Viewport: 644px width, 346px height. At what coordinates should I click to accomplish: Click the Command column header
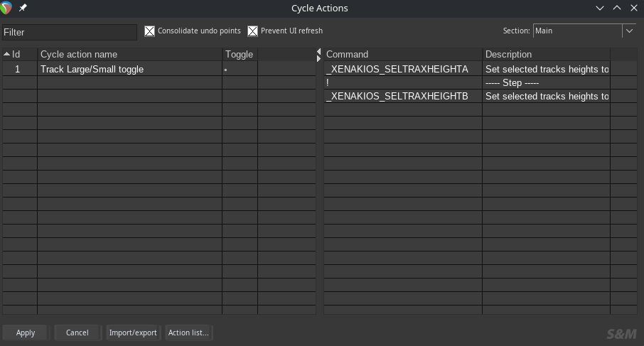tap(402, 55)
